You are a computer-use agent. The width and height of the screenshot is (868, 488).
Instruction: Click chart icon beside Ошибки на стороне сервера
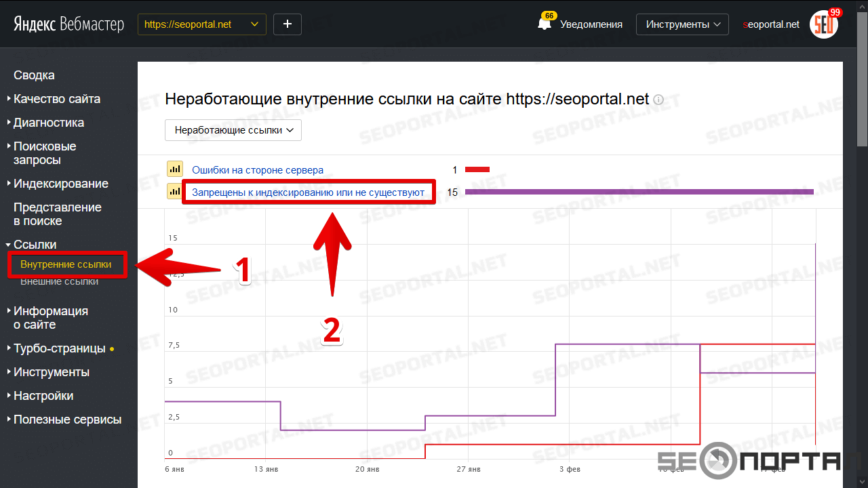point(175,169)
